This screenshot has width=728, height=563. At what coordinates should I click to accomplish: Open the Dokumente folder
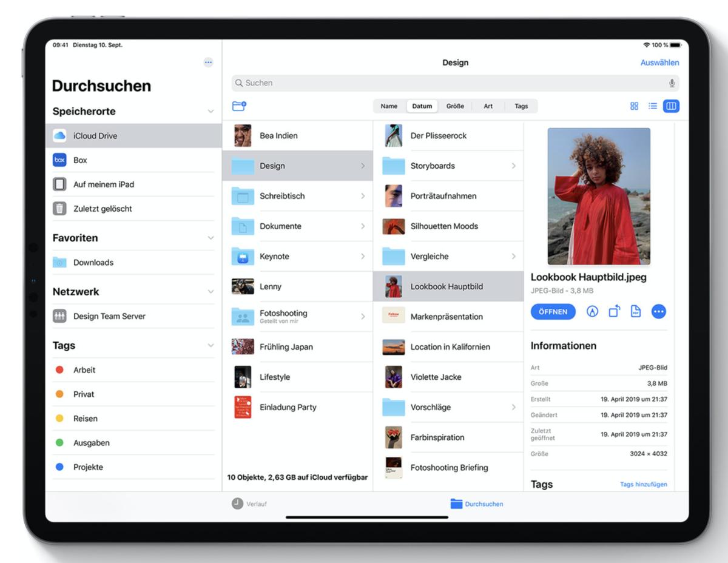tap(298, 226)
